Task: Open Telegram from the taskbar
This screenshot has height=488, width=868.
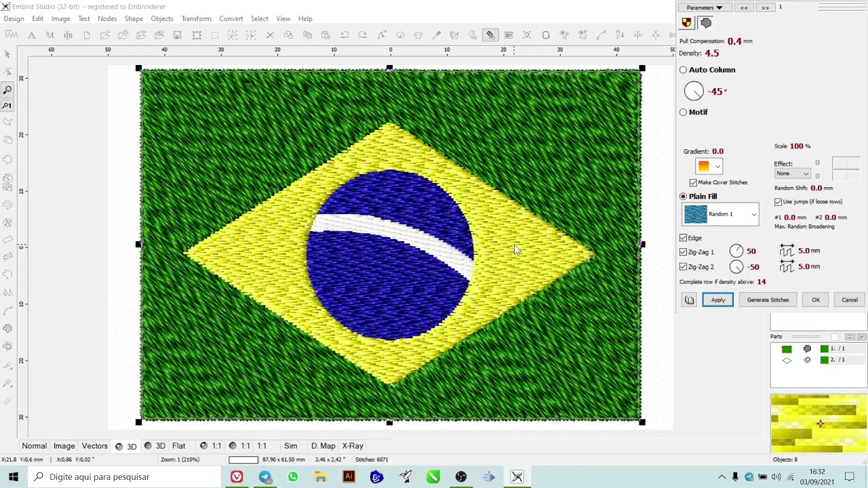Action: (x=264, y=476)
